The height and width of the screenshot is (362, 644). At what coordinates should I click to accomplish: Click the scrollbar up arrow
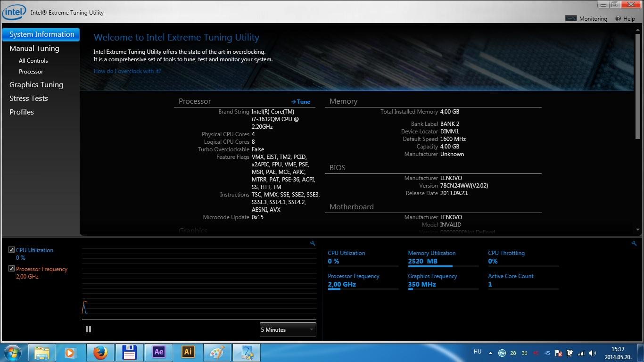point(638,30)
